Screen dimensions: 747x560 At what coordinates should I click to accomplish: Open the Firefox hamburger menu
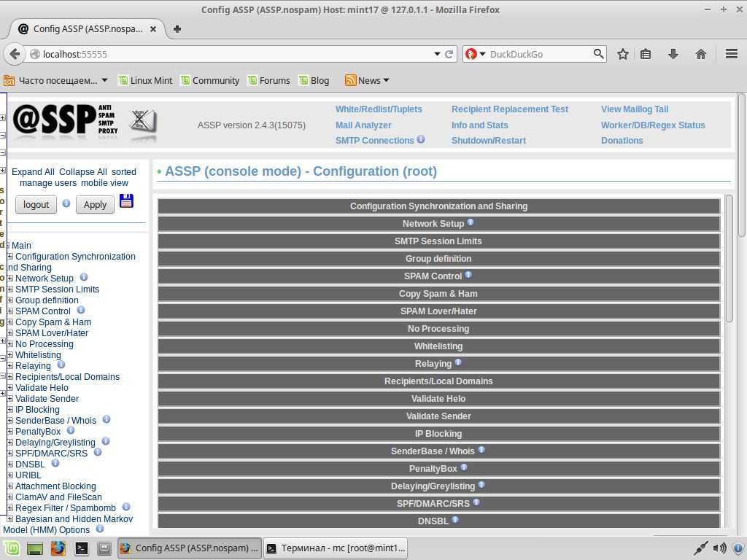[732, 54]
